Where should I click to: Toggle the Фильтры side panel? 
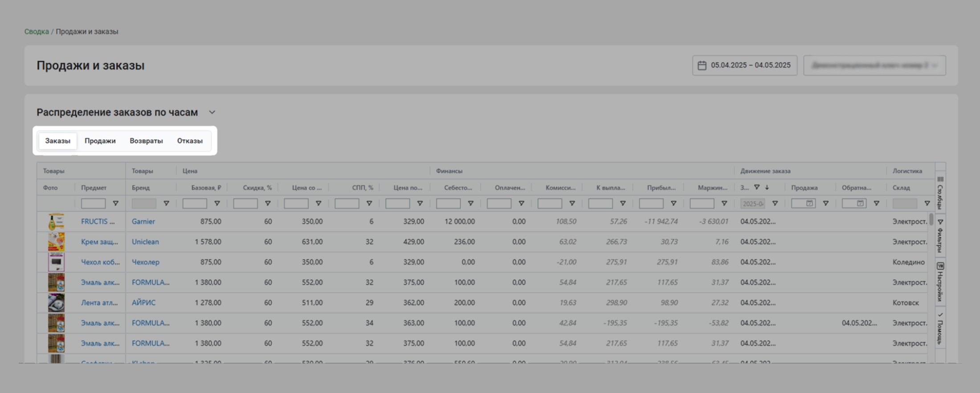940,235
